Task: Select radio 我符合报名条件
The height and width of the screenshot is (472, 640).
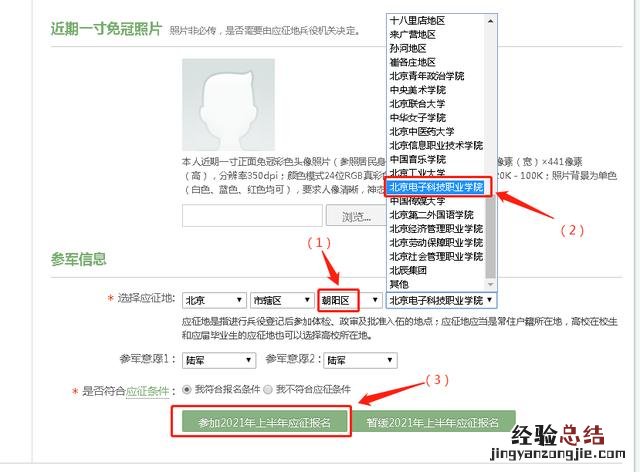Action: (187, 390)
